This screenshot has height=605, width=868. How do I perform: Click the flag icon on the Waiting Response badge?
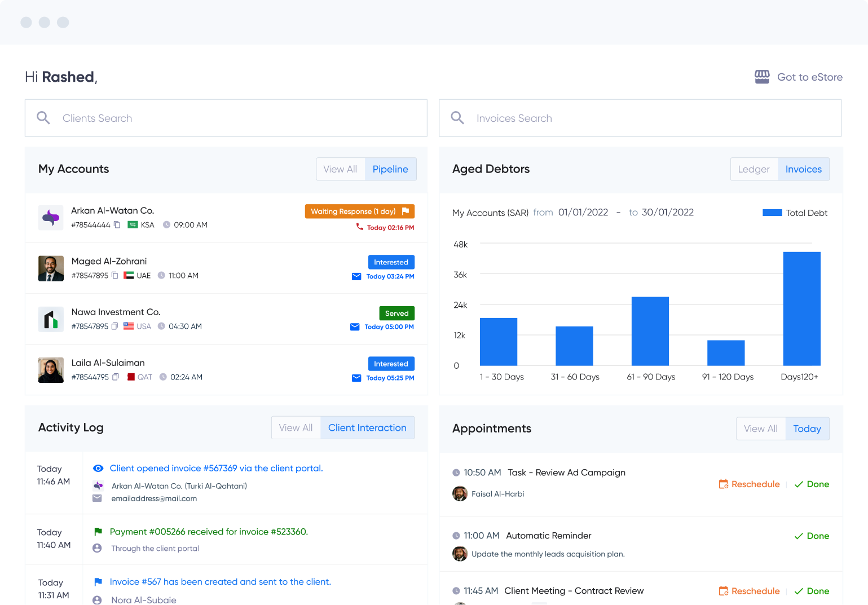click(x=406, y=211)
